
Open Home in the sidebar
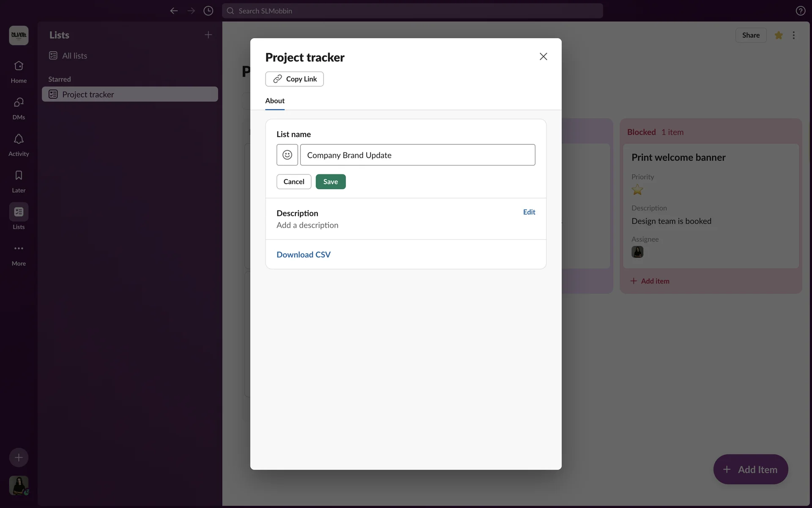pyautogui.click(x=19, y=71)
